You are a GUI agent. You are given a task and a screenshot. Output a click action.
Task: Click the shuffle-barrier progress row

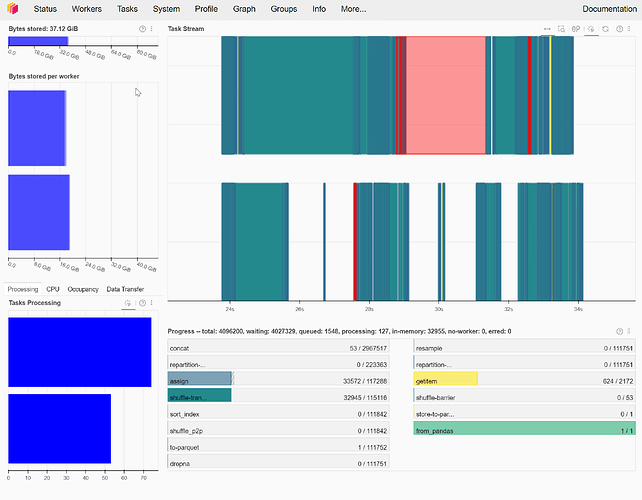(x=524, y=397)
